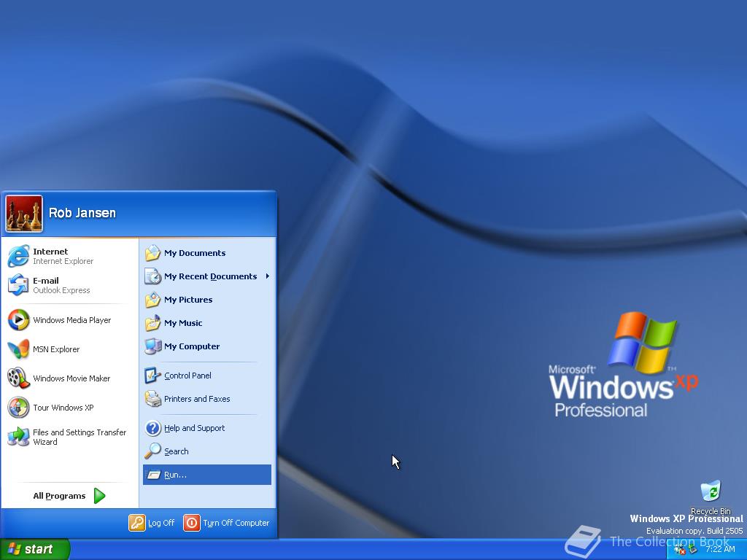Choose Tour Windows XP label
Image resolution: width=747 pixels, height=560 pixels.
63,408
